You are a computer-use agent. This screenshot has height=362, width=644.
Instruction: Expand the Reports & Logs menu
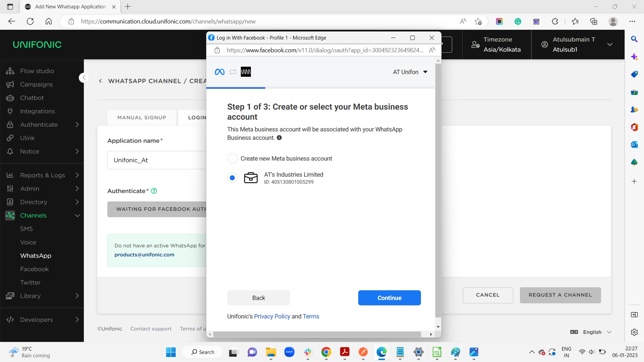42,175
